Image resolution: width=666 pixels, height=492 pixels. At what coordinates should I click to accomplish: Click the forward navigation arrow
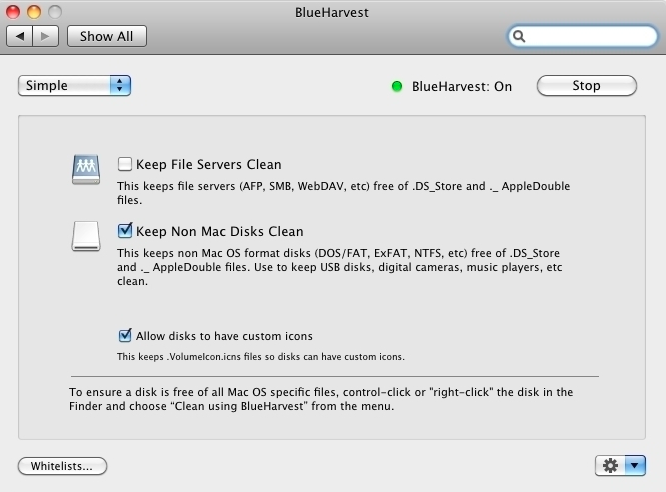[45, 37]
